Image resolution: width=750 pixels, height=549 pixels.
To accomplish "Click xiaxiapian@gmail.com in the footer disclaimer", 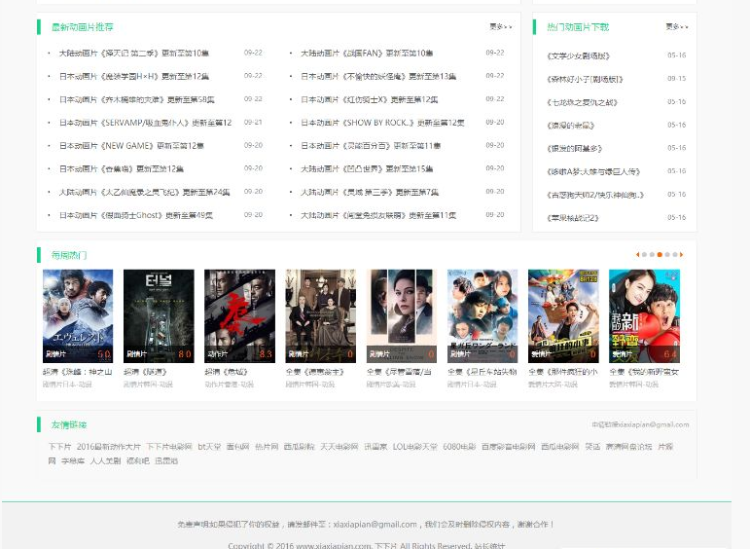I will pos(375,524).
